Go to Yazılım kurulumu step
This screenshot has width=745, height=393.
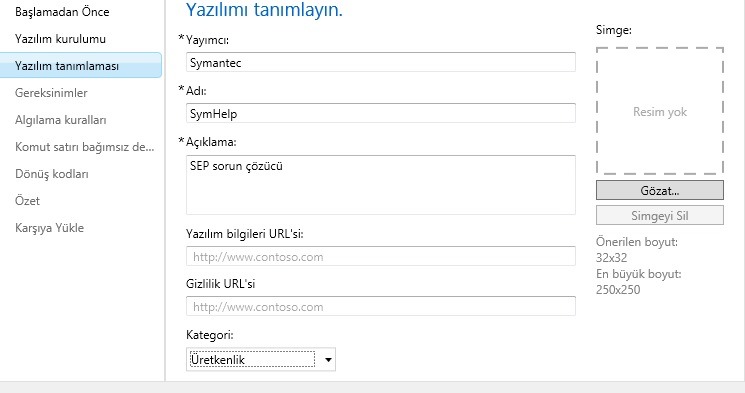click(60, 39)
